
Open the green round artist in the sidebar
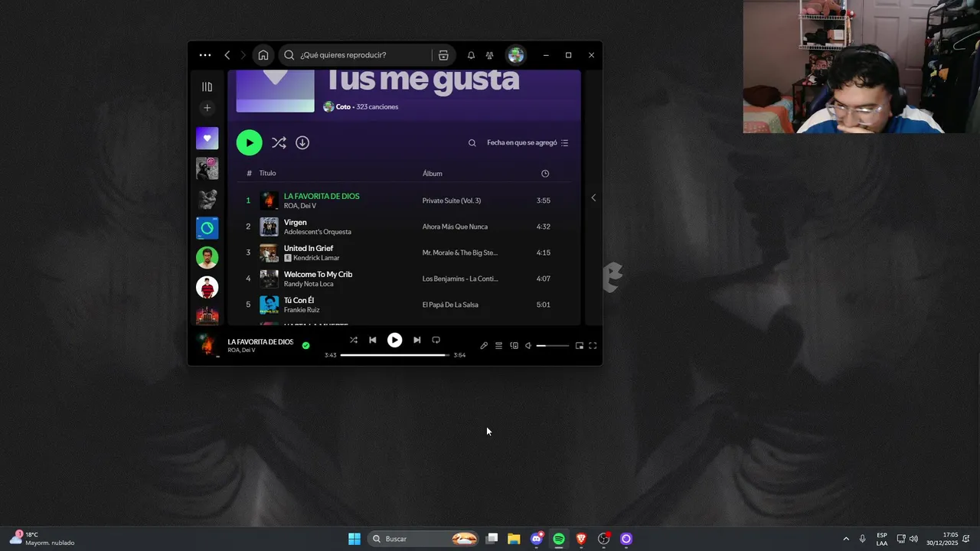point(207,257)
